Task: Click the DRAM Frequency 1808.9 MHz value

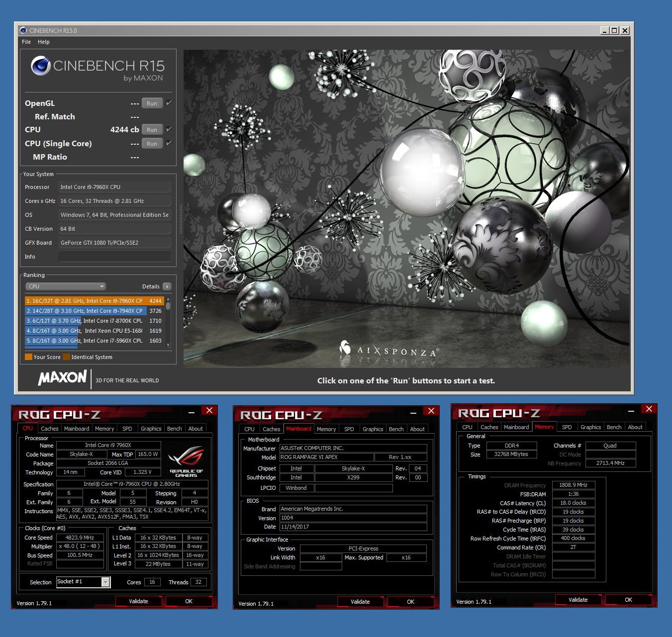Action: pyautogui.click(x=574, y=485)
